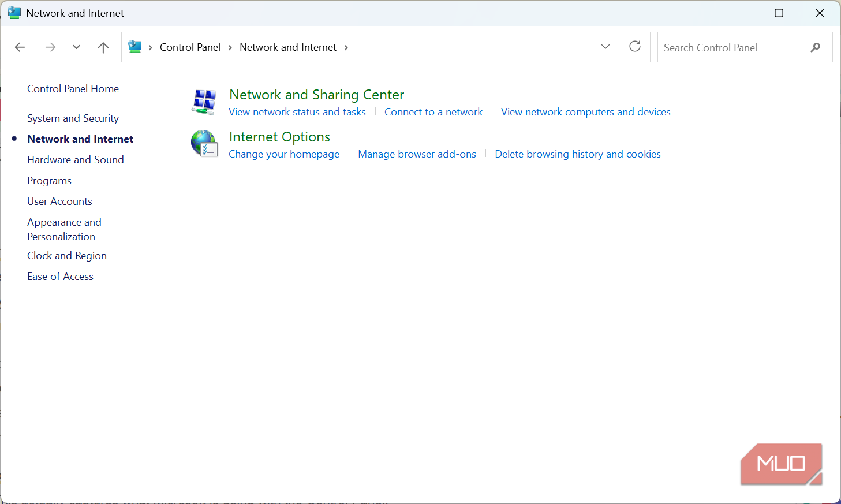Close the Network and Internet window

coord(820,13)
